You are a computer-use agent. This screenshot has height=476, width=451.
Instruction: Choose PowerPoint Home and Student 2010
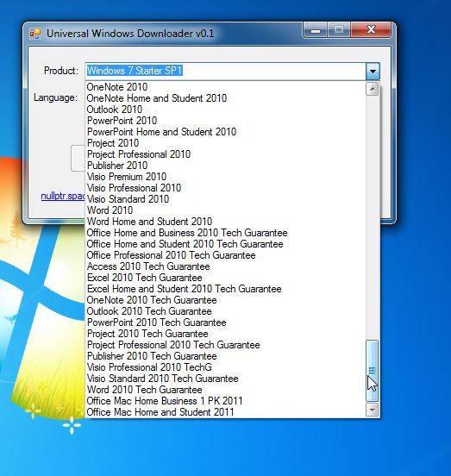[226, 132]
